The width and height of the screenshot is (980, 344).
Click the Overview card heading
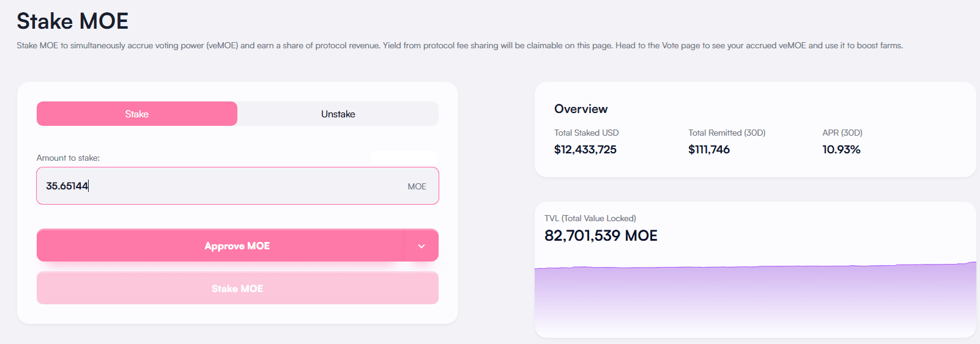(581, 109)
